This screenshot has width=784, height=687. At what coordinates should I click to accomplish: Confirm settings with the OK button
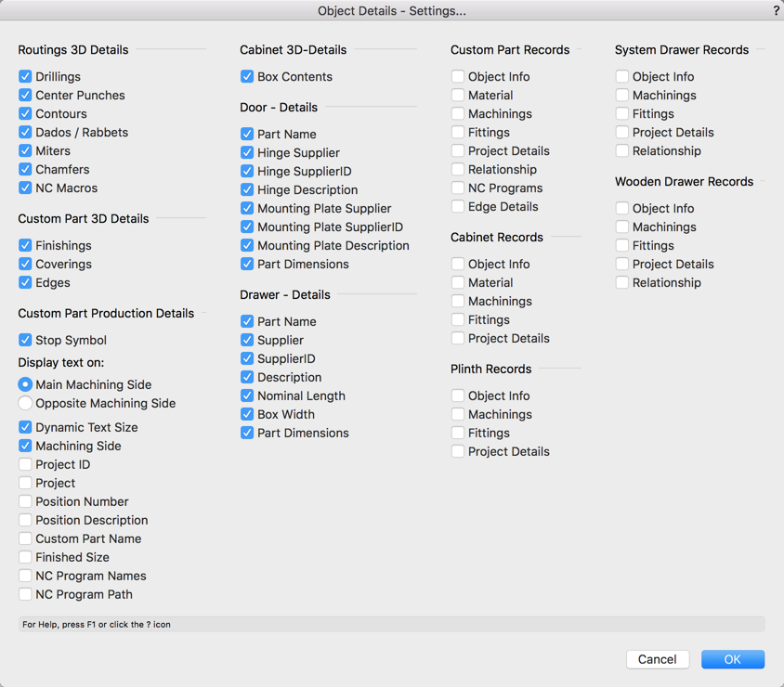point(733,659)
